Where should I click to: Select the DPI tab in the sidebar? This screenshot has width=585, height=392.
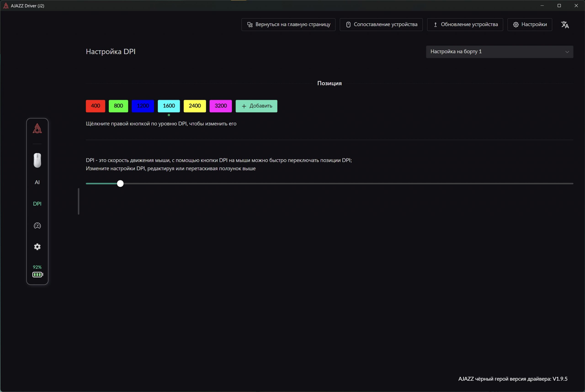tap(37, 204)
